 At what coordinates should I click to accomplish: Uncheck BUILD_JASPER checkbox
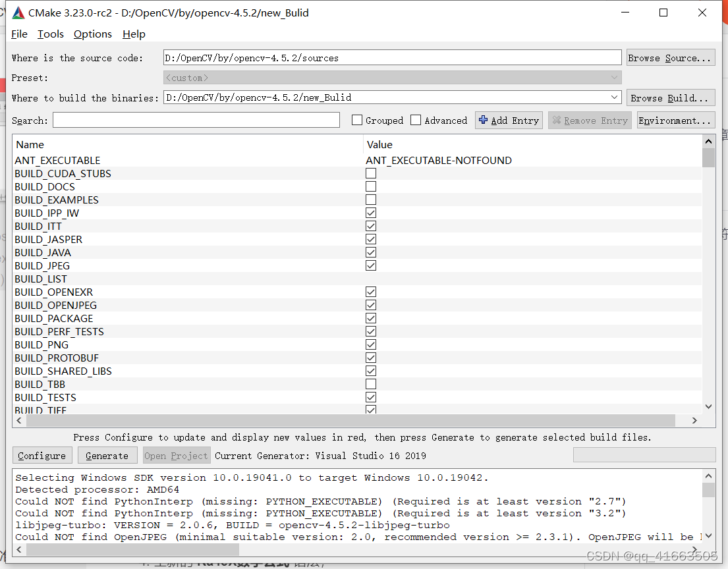(x=370, y=239)
